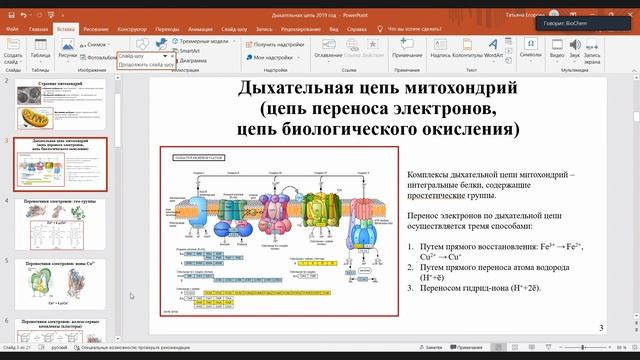Switch to Slide Sorter view
640x360 pixels.
515,347
